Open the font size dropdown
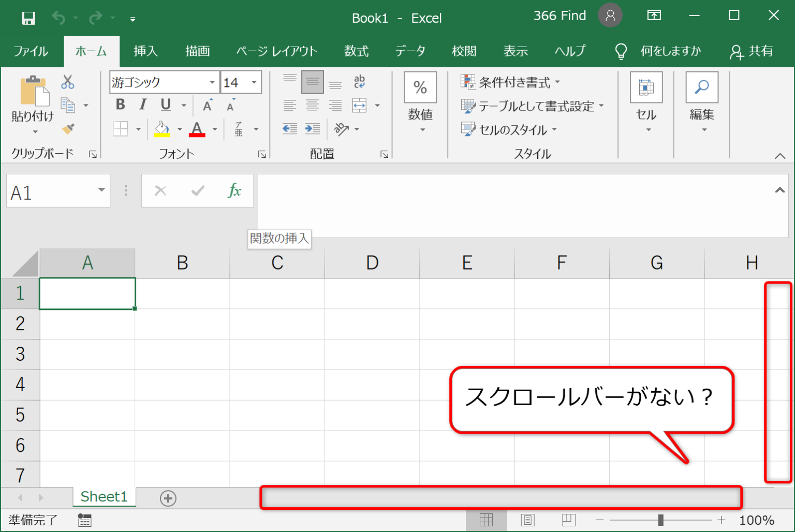 coord(254,82)
